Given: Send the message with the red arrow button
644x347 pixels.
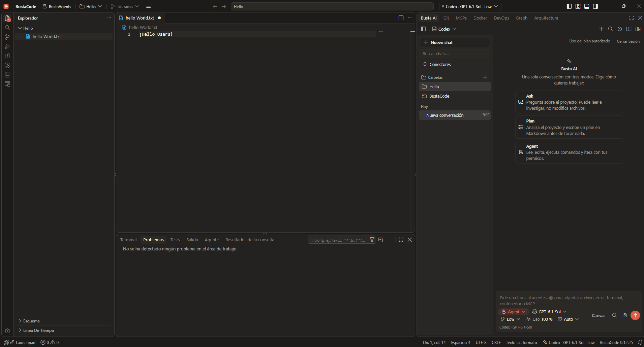Looking at the screenshot, I should click(635, 315).
